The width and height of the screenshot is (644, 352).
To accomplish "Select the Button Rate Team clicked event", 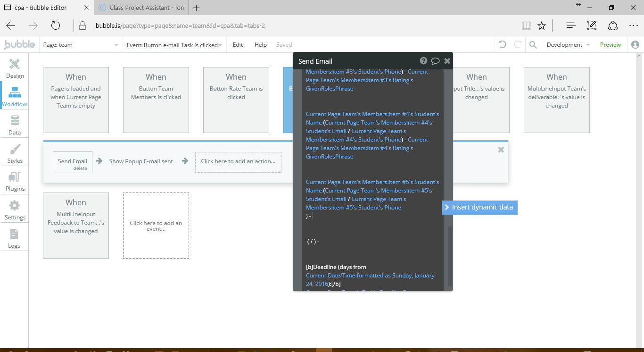I will [236, 100].
